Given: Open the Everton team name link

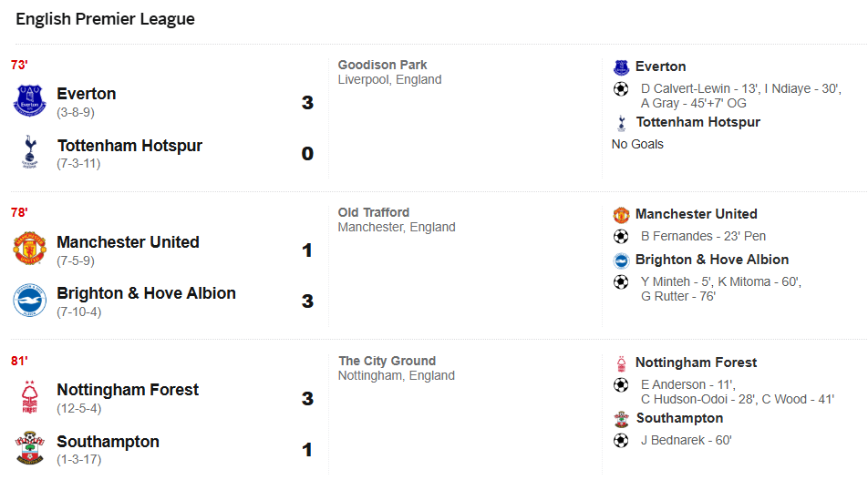Looking at the screenshot, I should coord(87,94).
